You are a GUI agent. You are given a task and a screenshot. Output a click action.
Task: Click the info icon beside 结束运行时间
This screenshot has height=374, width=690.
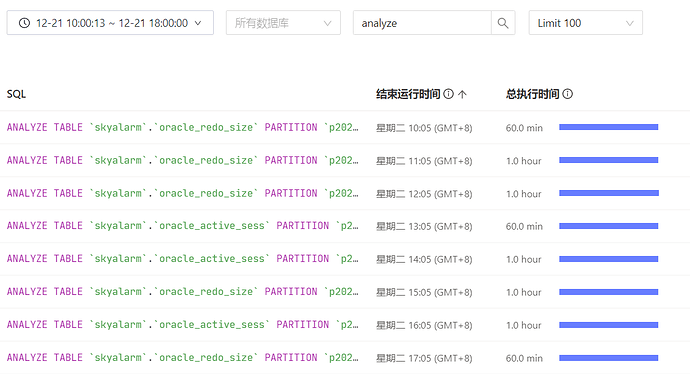tap(448, 94)
